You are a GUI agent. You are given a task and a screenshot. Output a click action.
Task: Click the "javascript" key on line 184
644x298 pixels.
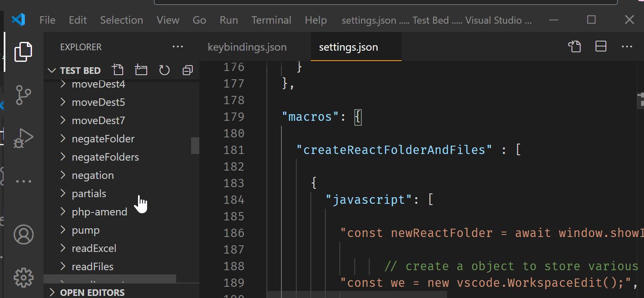tap(369, 200)
